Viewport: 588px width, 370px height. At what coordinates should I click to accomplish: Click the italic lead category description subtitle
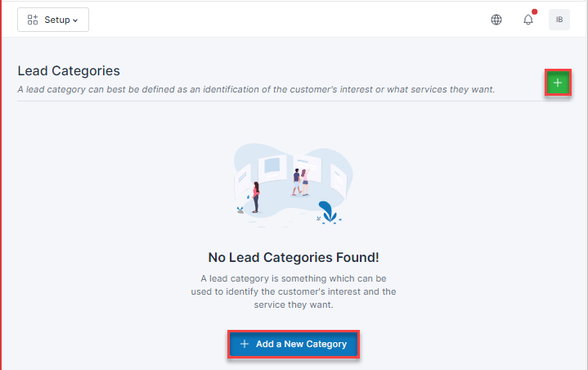(256, 88)
